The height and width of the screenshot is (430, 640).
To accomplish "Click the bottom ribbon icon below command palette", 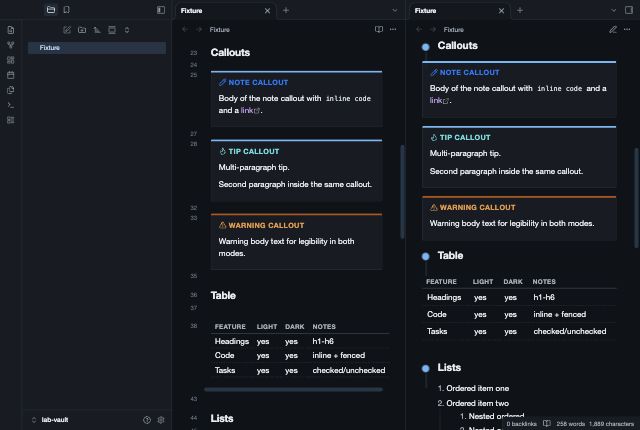I will click(11, 120).
